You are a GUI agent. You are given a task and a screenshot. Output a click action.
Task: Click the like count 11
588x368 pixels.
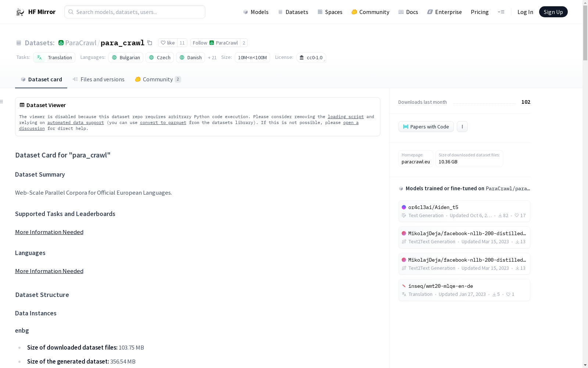182,43
